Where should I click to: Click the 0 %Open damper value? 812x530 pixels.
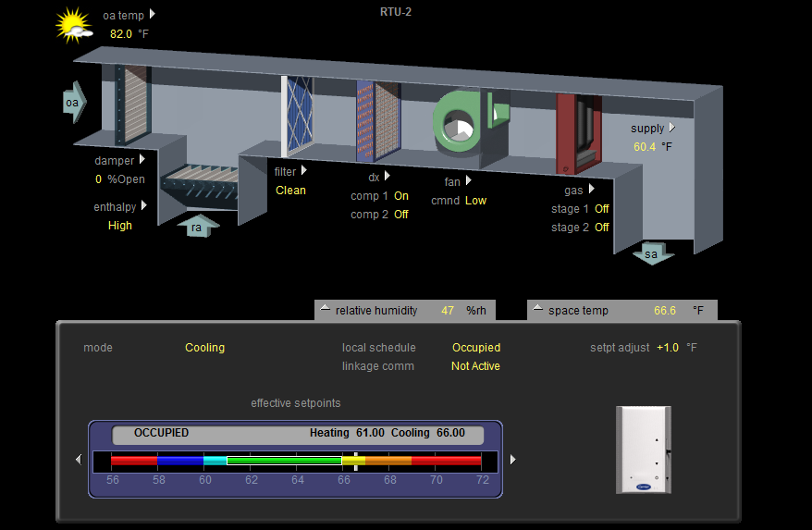point(98,179)
